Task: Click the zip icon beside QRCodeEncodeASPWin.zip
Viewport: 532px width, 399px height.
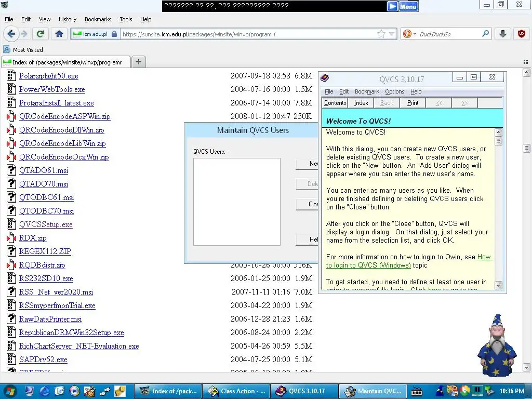Action: 11,116
